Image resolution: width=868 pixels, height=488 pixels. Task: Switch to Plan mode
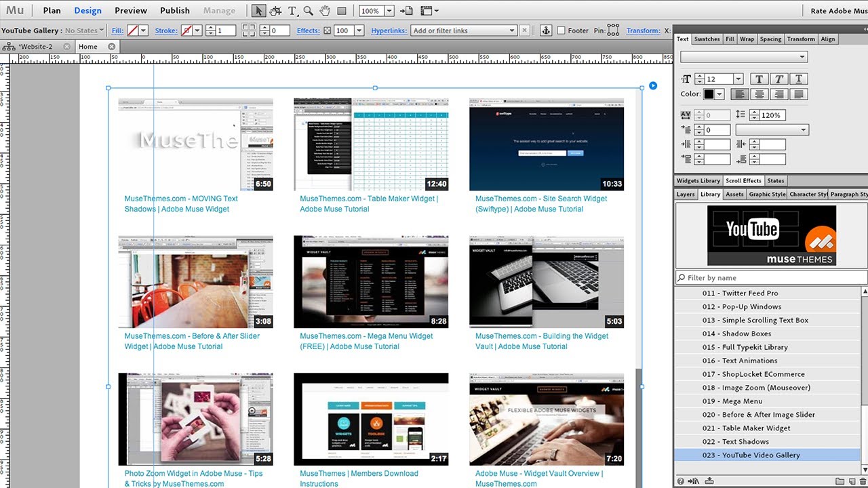(52, 10)
